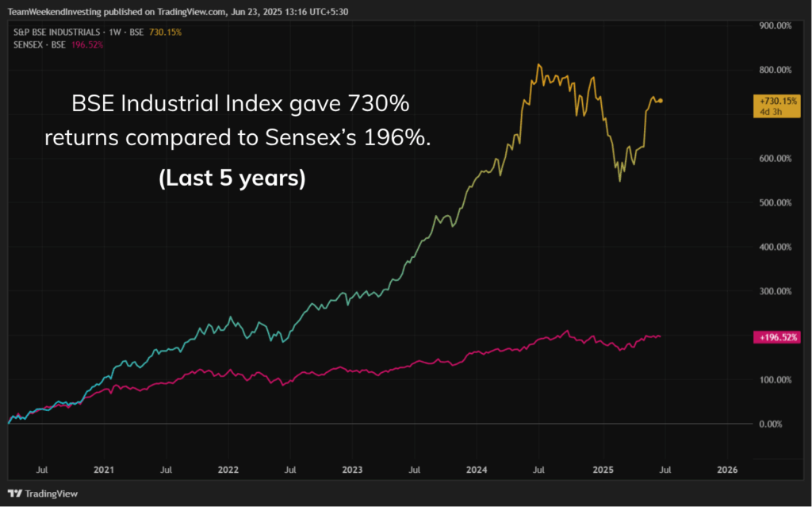
Task: Click the '(Last 5 years)' annotation text
Action: tap(232, 178)
